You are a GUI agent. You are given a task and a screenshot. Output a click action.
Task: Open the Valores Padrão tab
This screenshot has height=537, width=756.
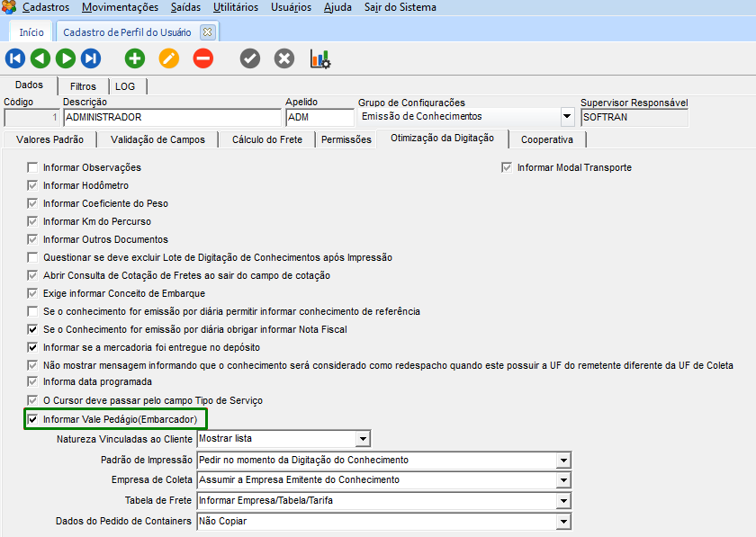(x=49, y=139)
